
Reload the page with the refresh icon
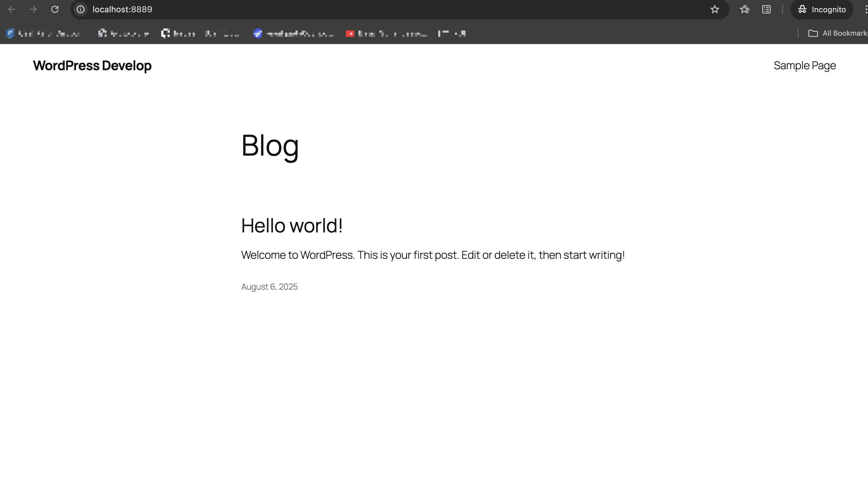click(x=55, y=9)
